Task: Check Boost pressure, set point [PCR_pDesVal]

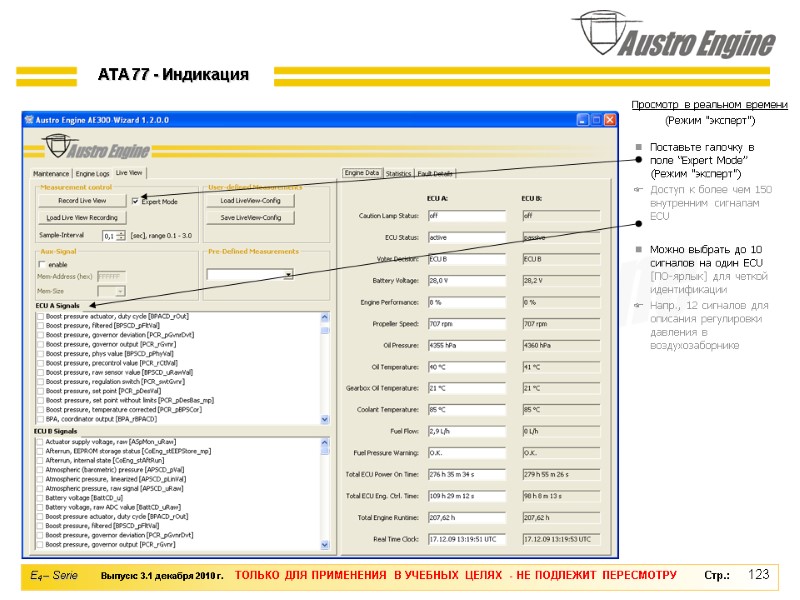Action: (x=40, y=391)
